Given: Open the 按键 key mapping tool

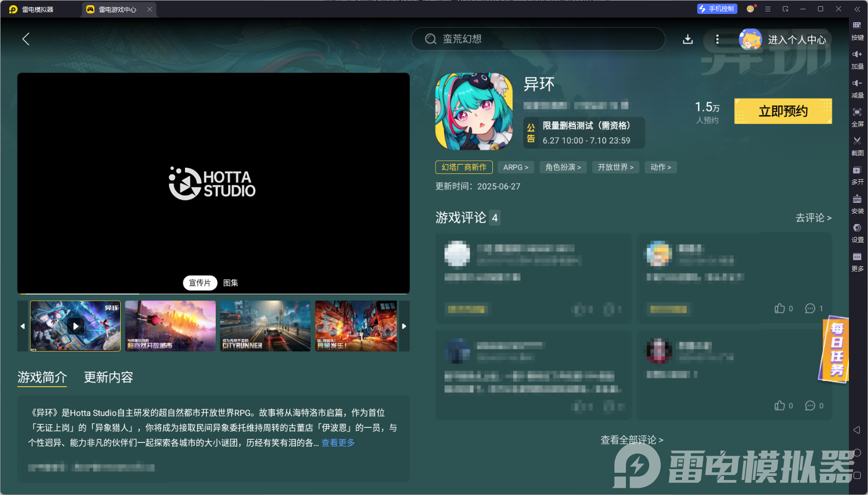Looking at the screenshot, I should click(x=857, y=30).
